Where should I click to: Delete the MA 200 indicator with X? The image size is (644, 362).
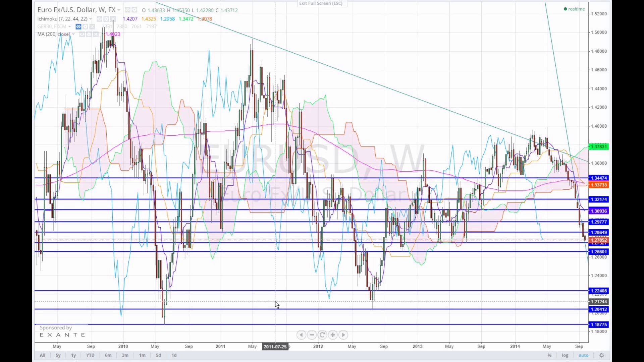[96, 35]
